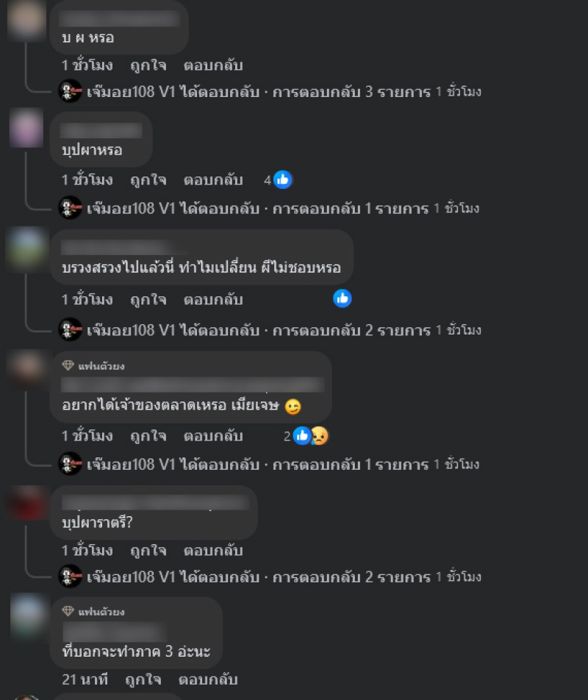Reply to the บุปผาหรอ comment
Viewport: 588px width, 700px height.
click(213, 180)
